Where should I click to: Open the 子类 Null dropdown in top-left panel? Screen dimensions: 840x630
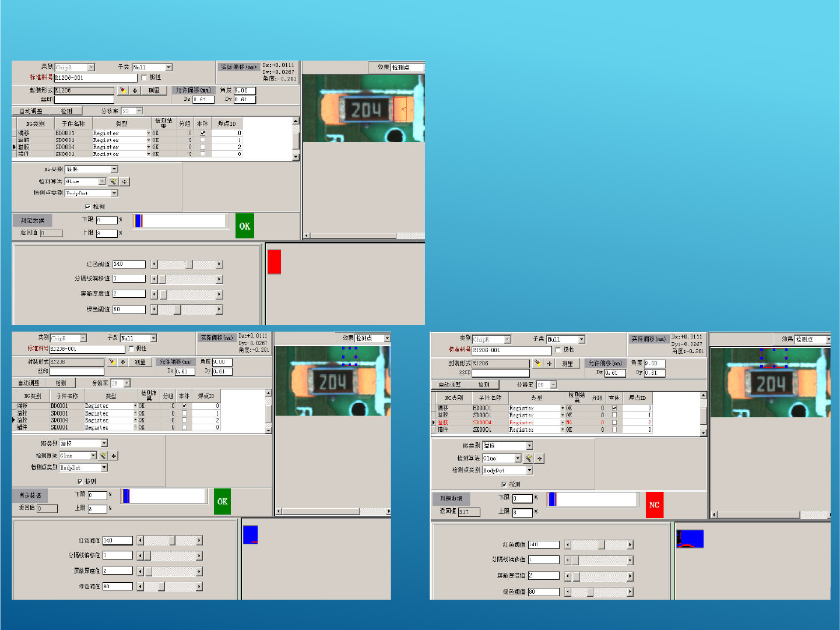168,68
